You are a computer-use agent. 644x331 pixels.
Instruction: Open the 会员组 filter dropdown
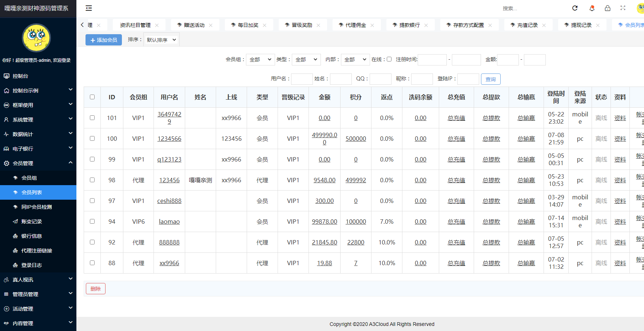260,60
